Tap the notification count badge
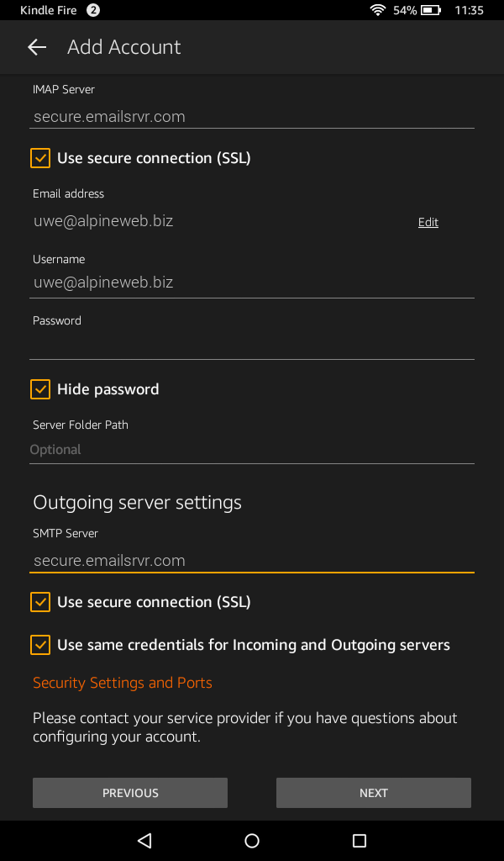The image size is (504, 861). 93,10
